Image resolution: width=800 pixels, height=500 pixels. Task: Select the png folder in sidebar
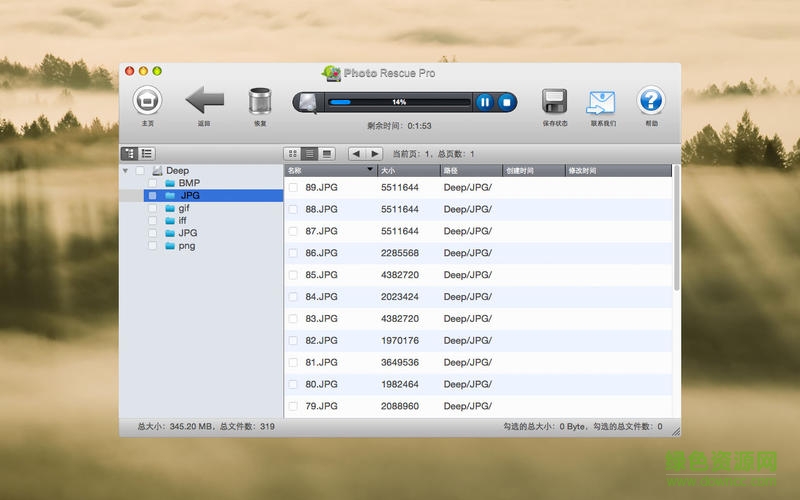187,246
